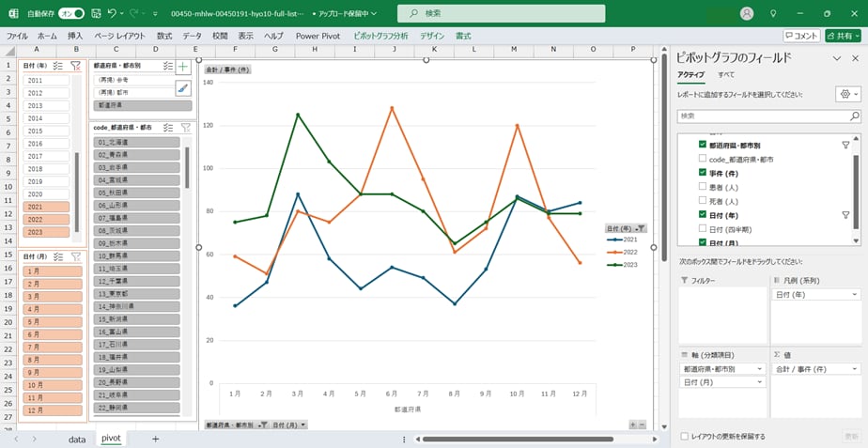Uncheck the 事件 (件) field checkbox
This screenshot has width=868, height=448.
click(703, 173)
